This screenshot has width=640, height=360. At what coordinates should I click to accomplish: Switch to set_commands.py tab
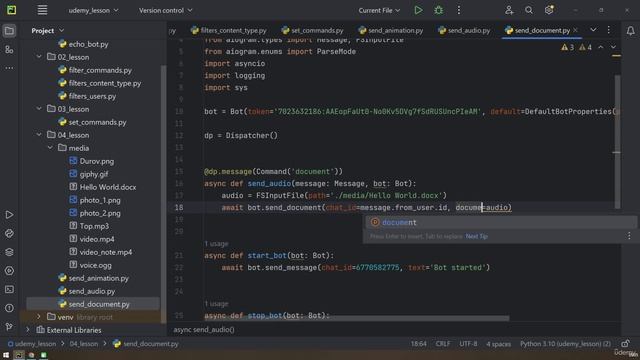click(x=313, y=30)
